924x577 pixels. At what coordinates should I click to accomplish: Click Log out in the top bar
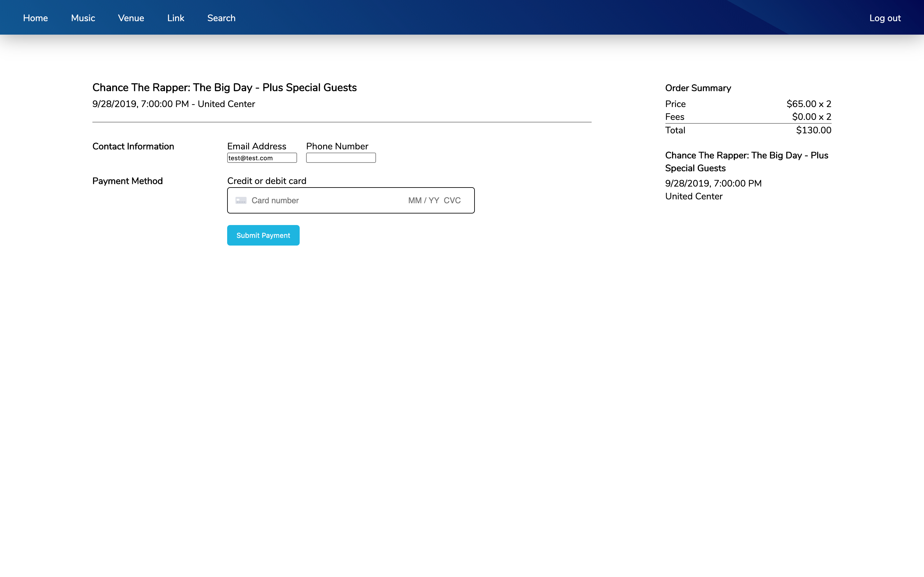tap(885, 18)
